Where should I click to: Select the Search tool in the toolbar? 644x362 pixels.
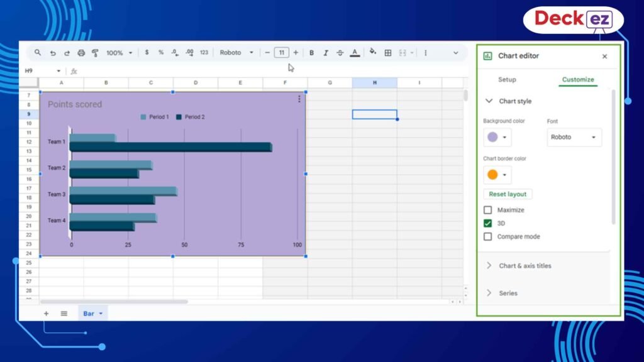click(x=38, y=53)
